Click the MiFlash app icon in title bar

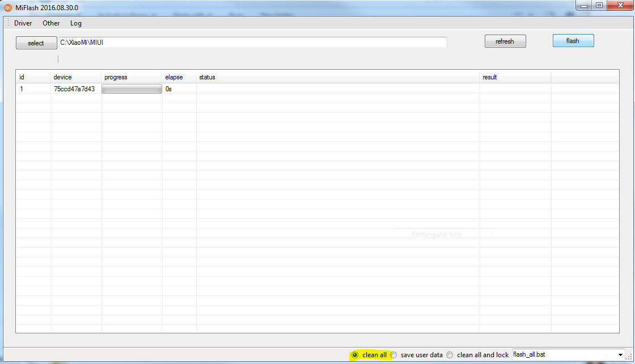pyautogui.click(x=8, y=8)
